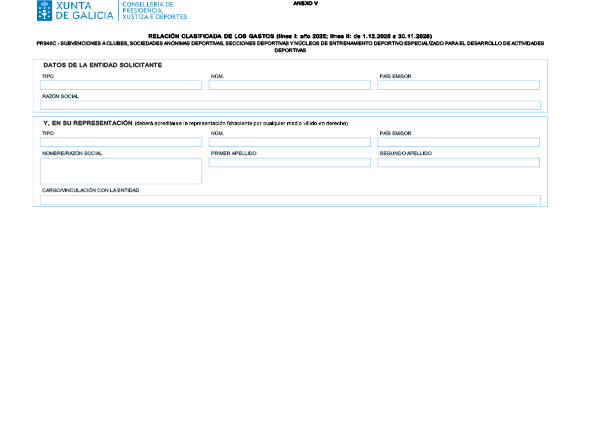Focus the representative's TIPO field
Viewport: 615px width, 439px height.
point(121,142)
